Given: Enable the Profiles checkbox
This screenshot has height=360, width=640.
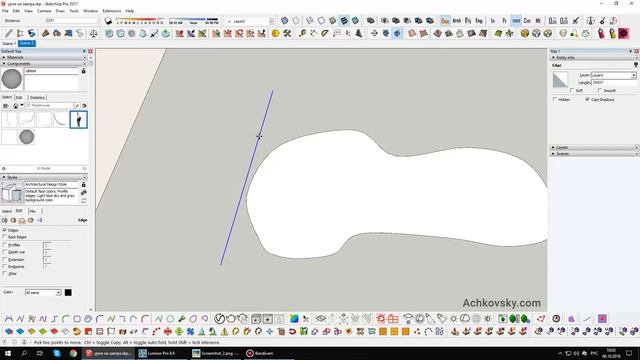Looking at the screenshot, I should point(5,245).
